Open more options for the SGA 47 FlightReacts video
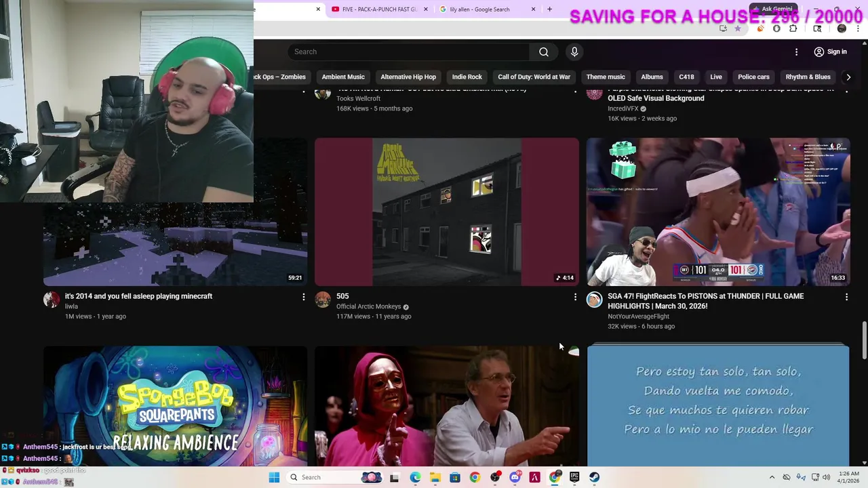The width and height of the screenshot is (868, 488). click(x=846, y=297)
